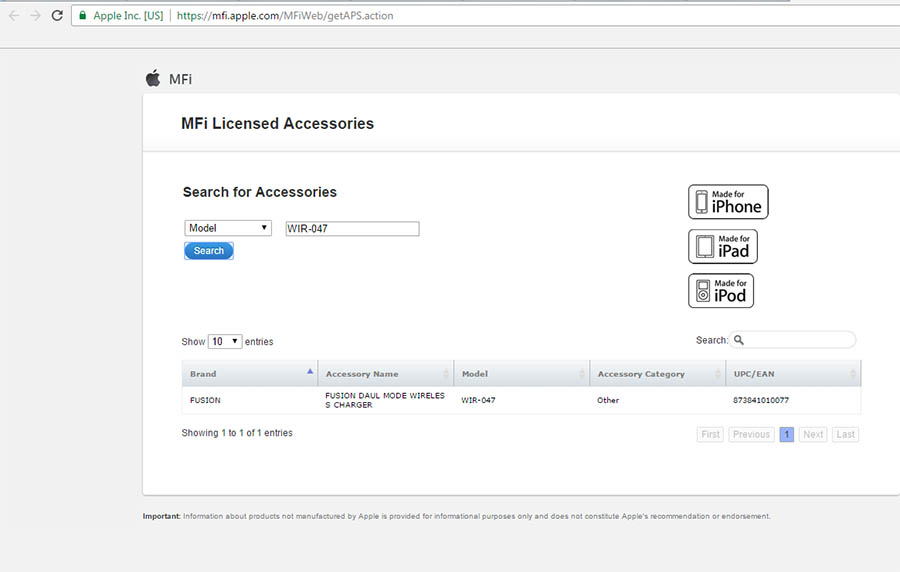The height and width of the screenshot is (572, 900).
Task: Select page 1 in pagination
Action: tap(787, 434)
